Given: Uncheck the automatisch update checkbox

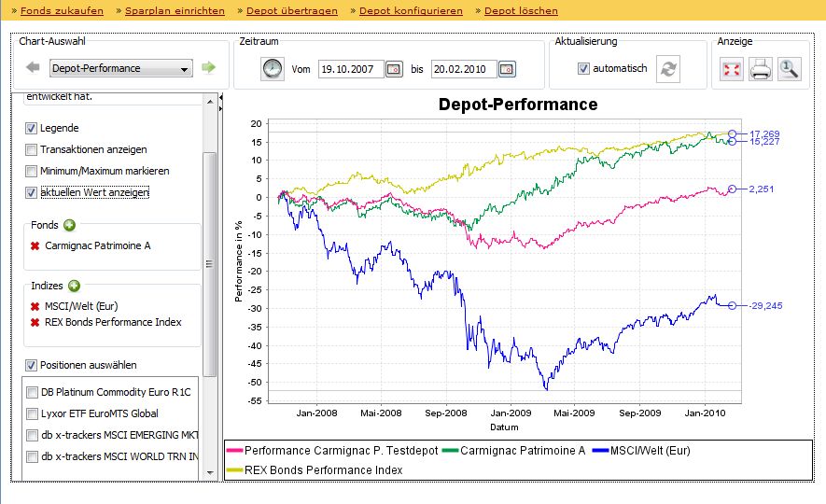Looking at the screenshot, I should [x=583, y=68].
